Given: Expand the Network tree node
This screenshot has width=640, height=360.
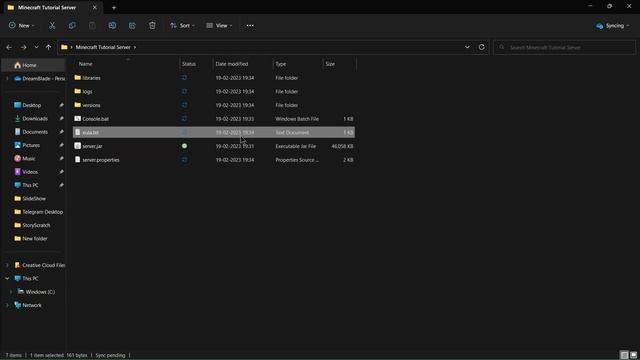Looking at the screenshot, I should pyautogui.click(x=7, y=305).
